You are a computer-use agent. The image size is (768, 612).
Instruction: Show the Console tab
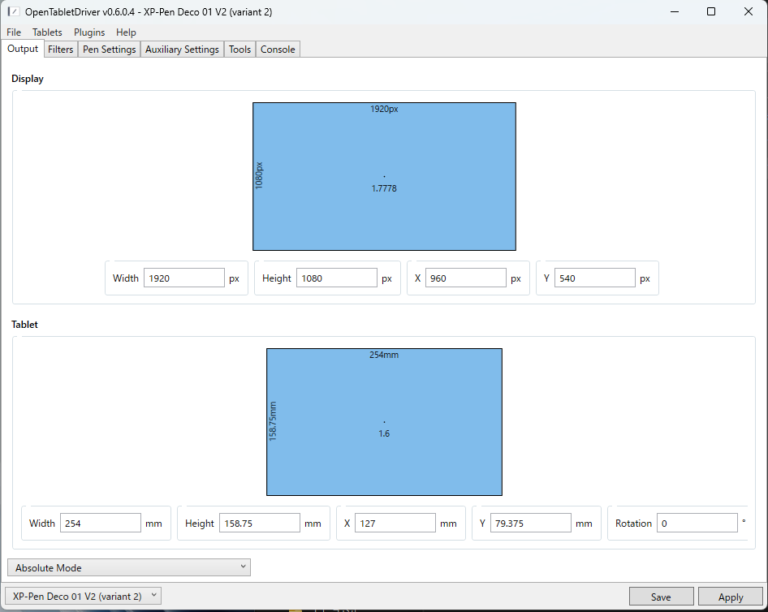click(278, 49)
